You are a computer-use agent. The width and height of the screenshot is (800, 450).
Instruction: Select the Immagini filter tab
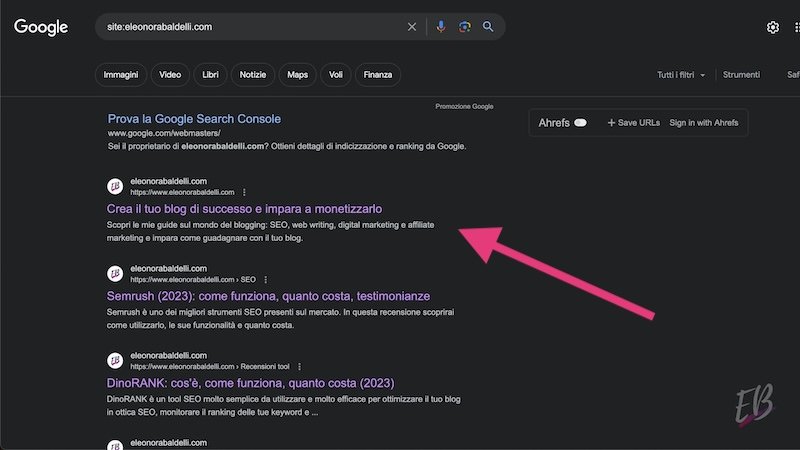[x=121, y=75]
